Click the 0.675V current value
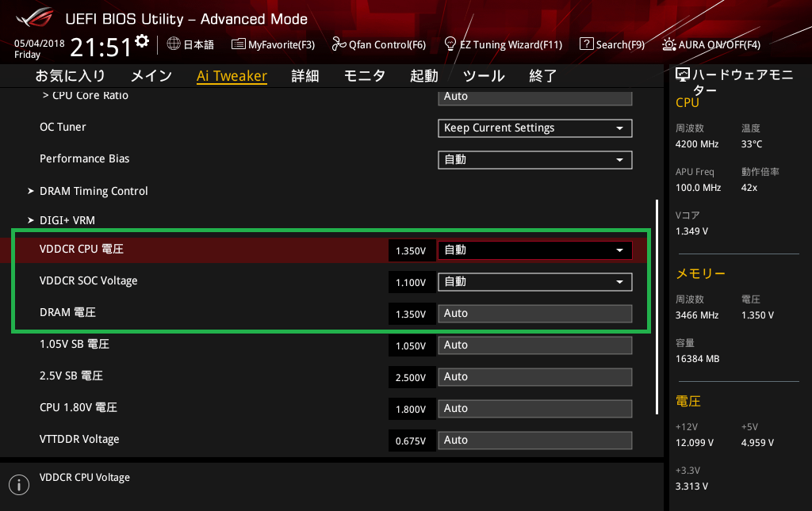 412,440
